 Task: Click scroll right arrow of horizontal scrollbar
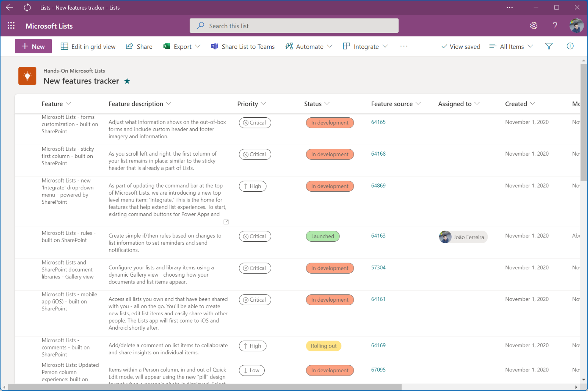tap(576, 387)
